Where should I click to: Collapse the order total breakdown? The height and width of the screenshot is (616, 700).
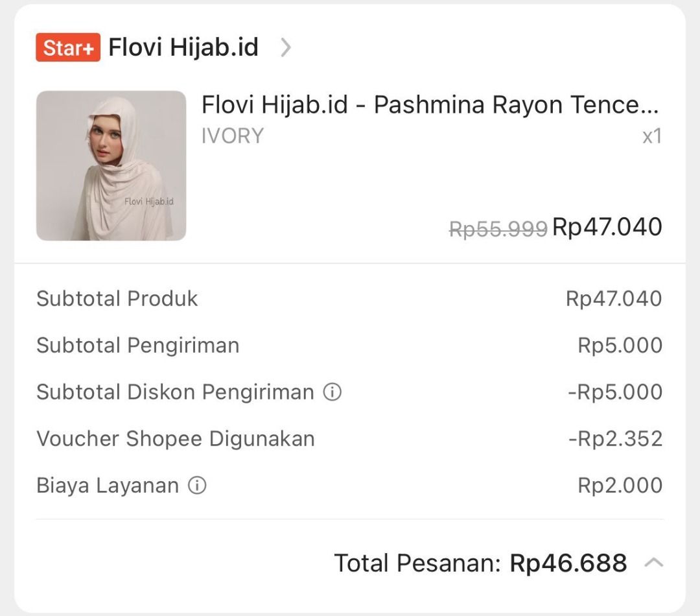pos(653,563)
